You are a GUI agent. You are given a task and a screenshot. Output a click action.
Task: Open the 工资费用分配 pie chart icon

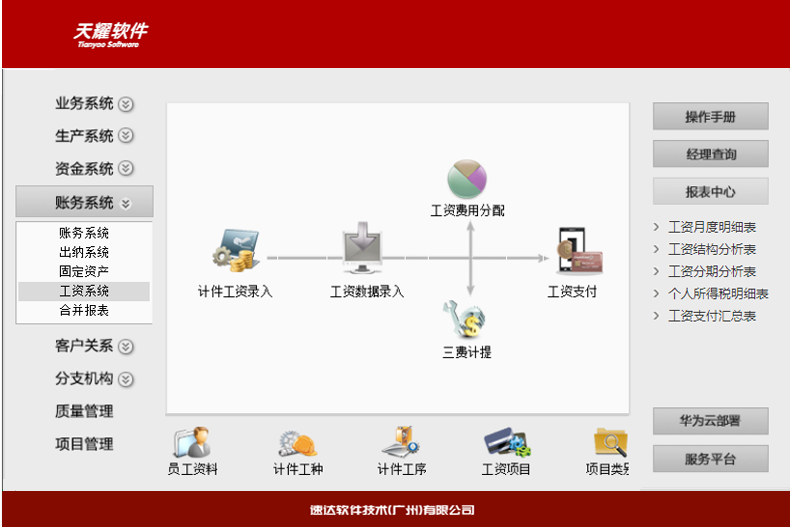click(467, 179)
